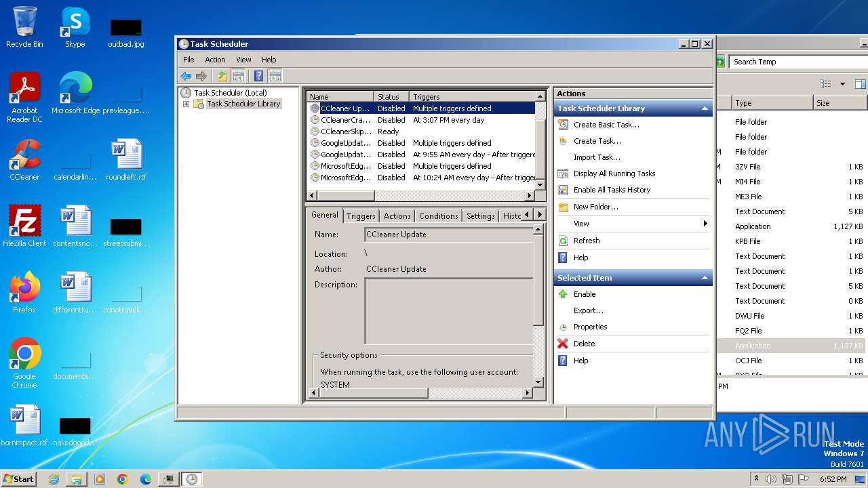Click Import Task... action
This screenshot has height=488, width=868.
[597, 157]
